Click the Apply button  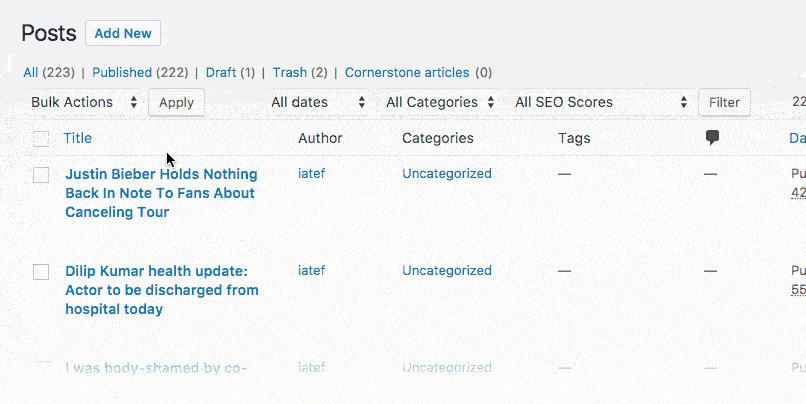(176, 102)
